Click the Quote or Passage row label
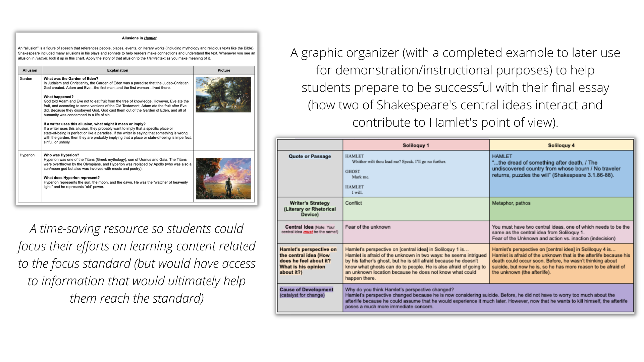644x362 pixels. pos(310,156)
